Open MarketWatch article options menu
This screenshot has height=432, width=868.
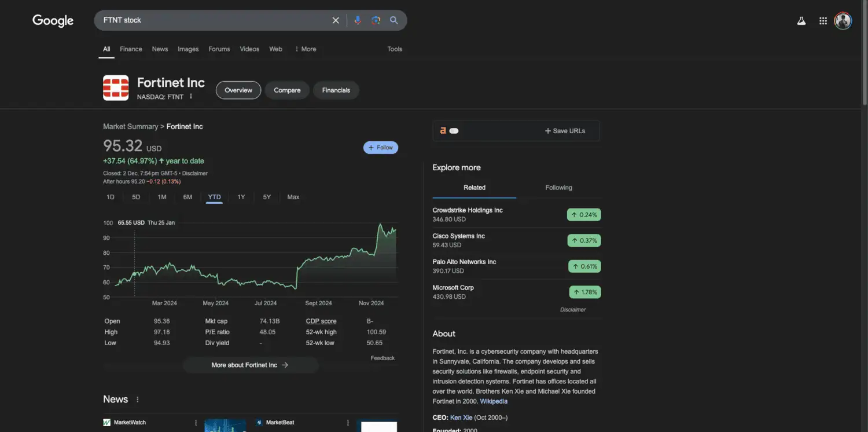click(x=196, y=423)
